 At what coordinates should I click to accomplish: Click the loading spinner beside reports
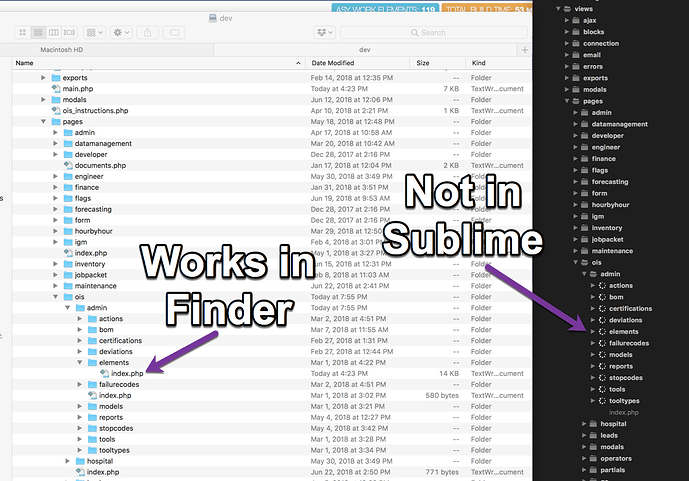coord(602,366)
